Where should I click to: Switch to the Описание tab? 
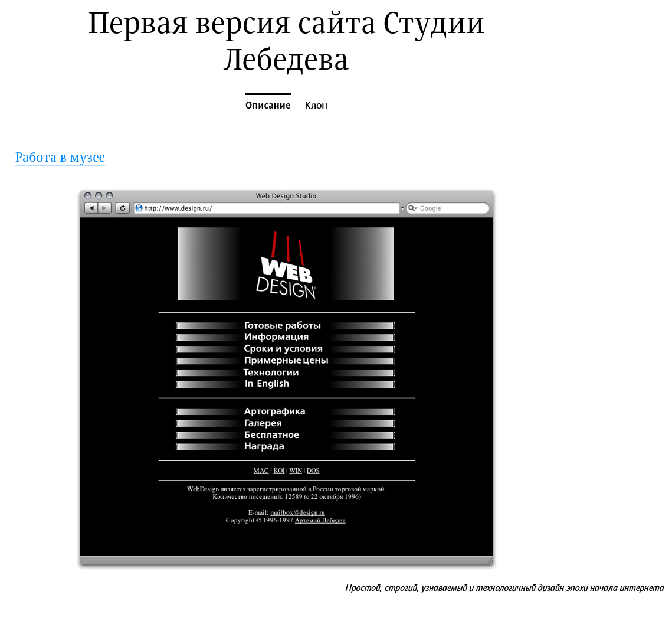pos(268,105)
